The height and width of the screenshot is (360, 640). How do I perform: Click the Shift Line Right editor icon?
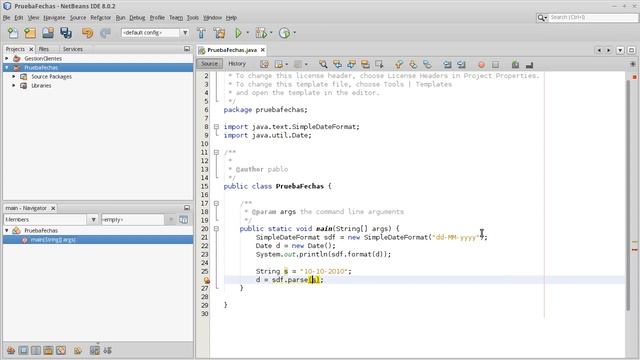(461, 64)
